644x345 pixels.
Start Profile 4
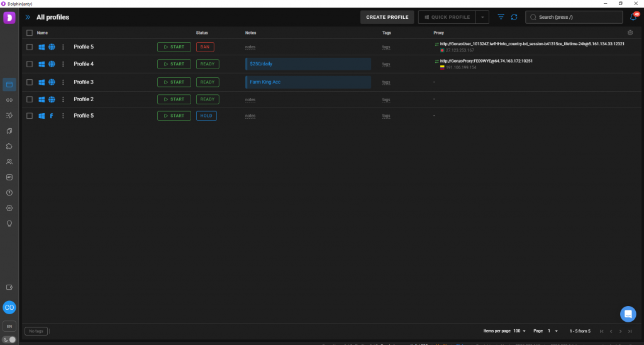[174, 64]
